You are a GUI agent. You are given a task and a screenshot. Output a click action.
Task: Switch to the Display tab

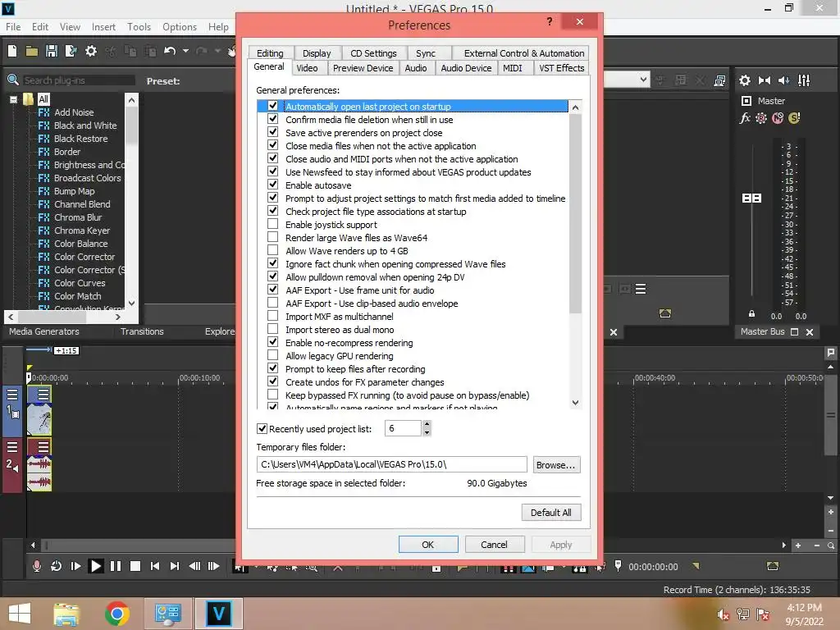coord(317,53)
